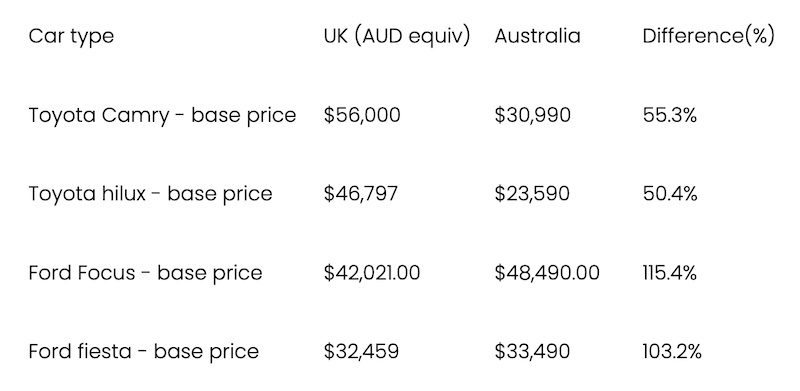800x391 pixels.
Task: Select the $42,021.00 UK price cell
Action: point(371,273)
